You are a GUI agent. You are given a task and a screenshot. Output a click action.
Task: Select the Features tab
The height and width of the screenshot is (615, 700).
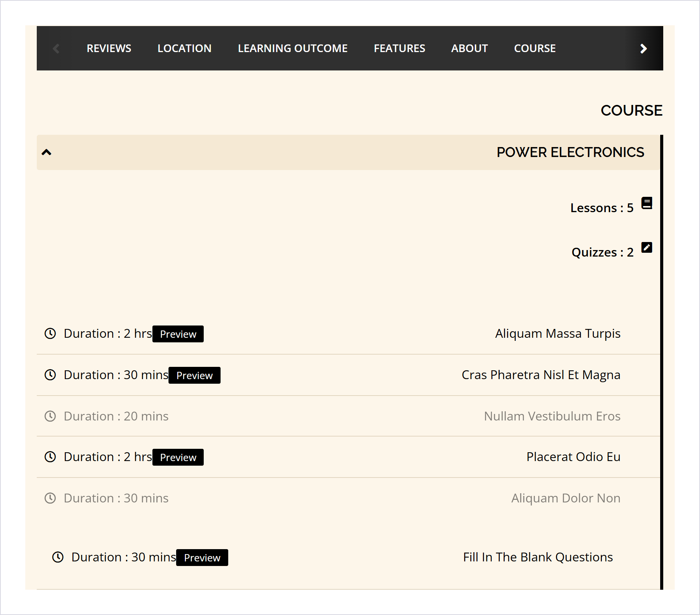(x=399, y=48)
